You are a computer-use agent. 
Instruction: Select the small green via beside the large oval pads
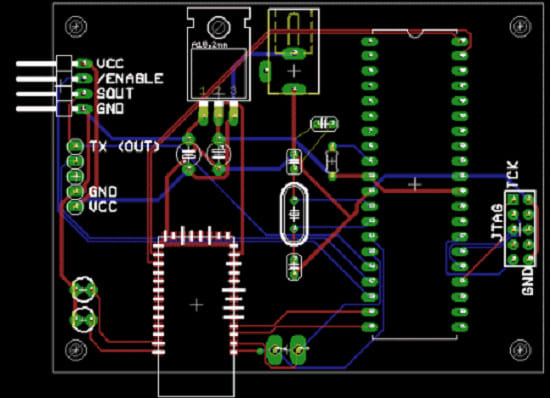(x=260, y=351)
